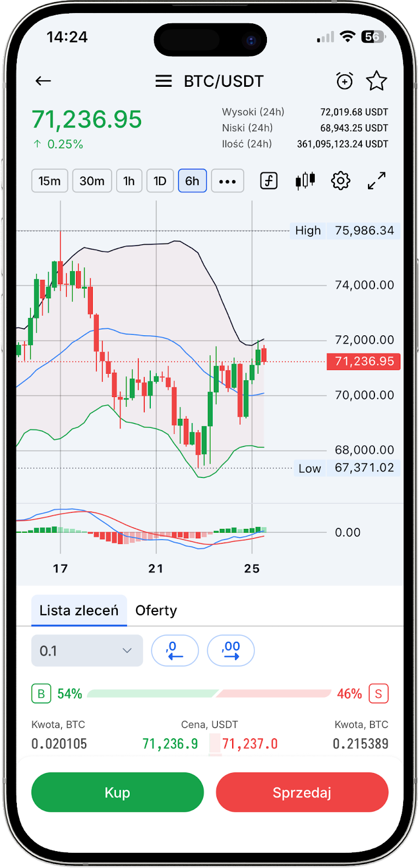Tap the buy/sell ratio bar
Image resolution: width=420 pixels, height=868 pixels.
209,694
